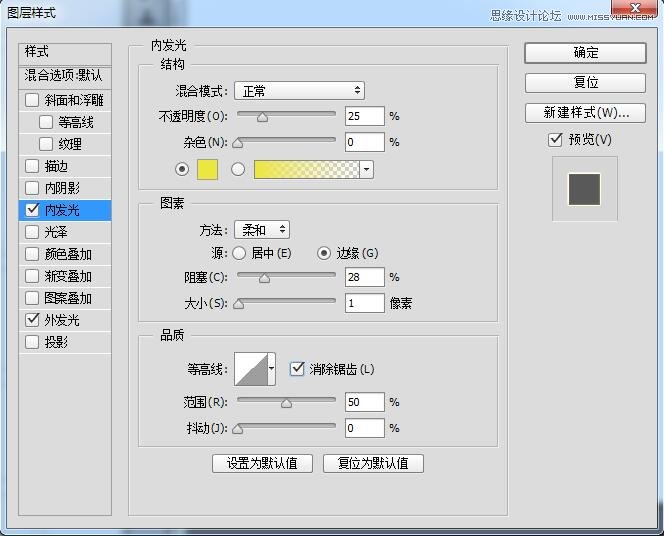The height and width of the screenshot is (536, 664).
Task: Enable the 颜色叠加 checkbox
Action: tap(32, 254)
